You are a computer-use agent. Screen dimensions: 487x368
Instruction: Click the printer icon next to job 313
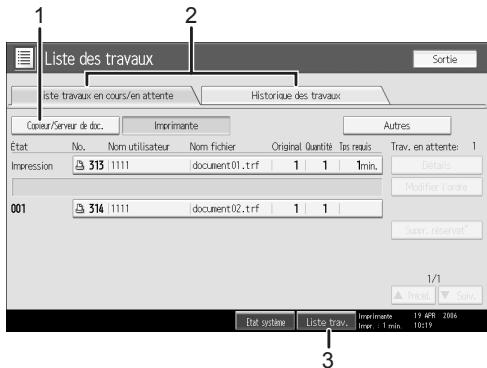[x=80, y=165]
